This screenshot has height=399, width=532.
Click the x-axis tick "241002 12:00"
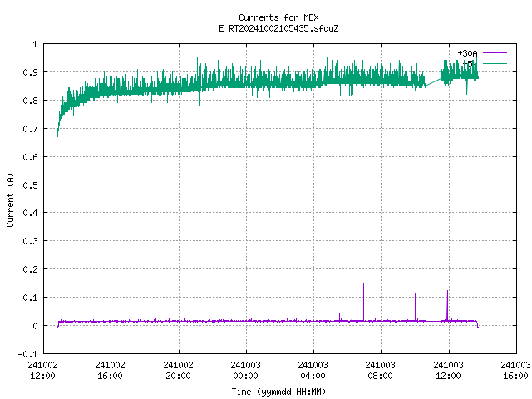pos(42,371)
